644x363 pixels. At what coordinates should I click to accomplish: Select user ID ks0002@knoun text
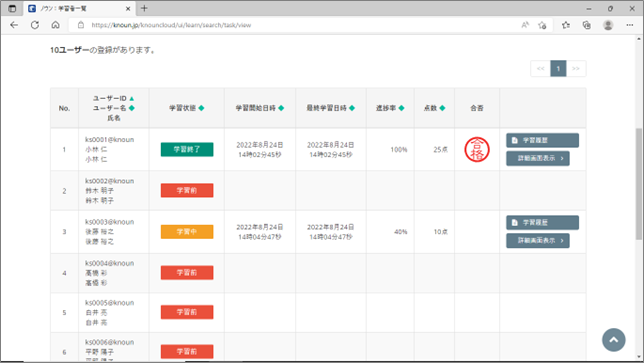pyautogui.click(x=110, y=181)
